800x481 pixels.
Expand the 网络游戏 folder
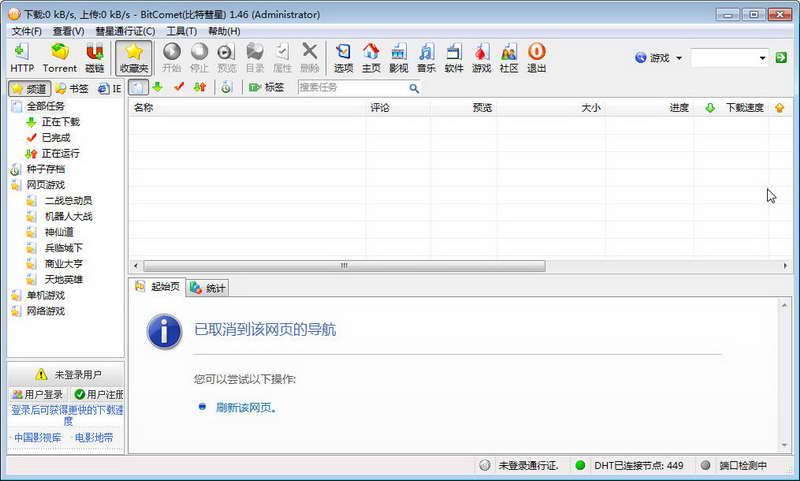point(45,312)
